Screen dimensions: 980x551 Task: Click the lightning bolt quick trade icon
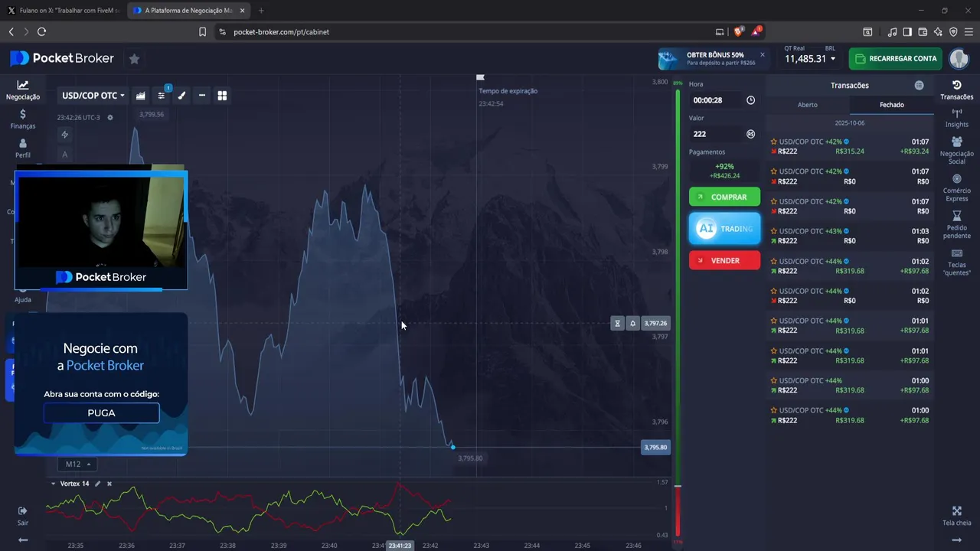click(x=65, y=135)
